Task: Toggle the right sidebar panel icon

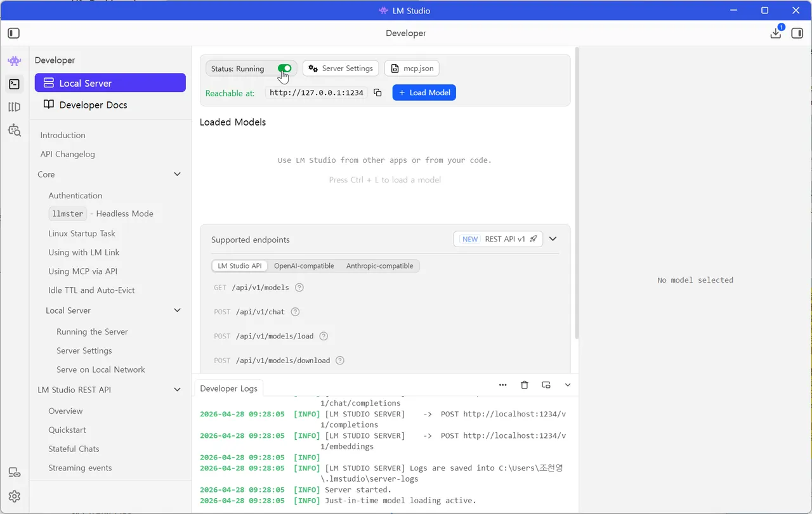Action: pyautogui.click(x=797, y=33)
